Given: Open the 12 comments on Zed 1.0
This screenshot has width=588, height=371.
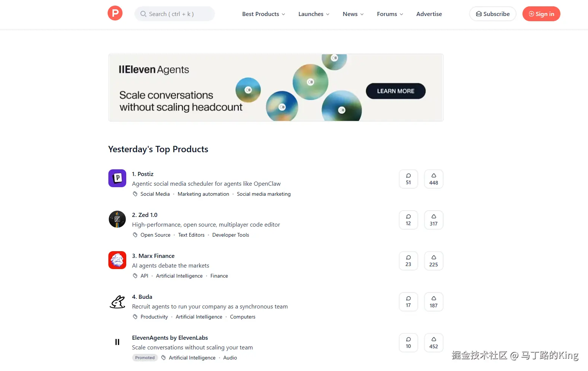Looking at the screenshot, I should point(409,220).
